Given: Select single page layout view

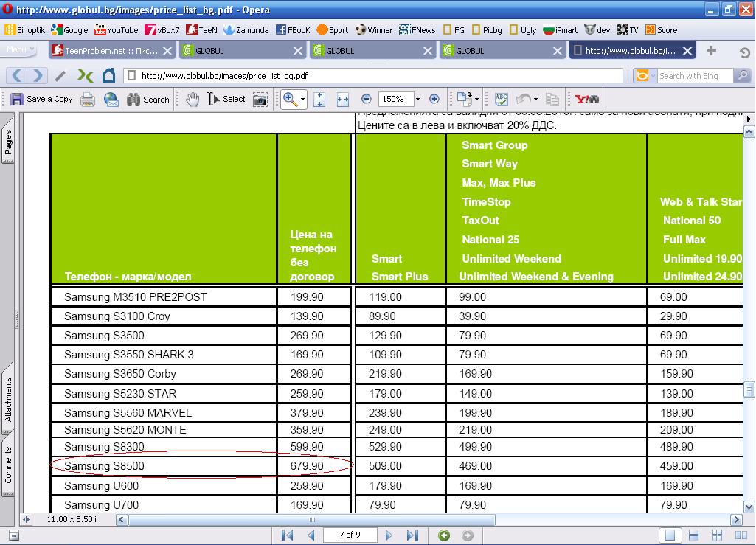Looking at the screenshot, I should pyautogui.click(x=670, y=535).
